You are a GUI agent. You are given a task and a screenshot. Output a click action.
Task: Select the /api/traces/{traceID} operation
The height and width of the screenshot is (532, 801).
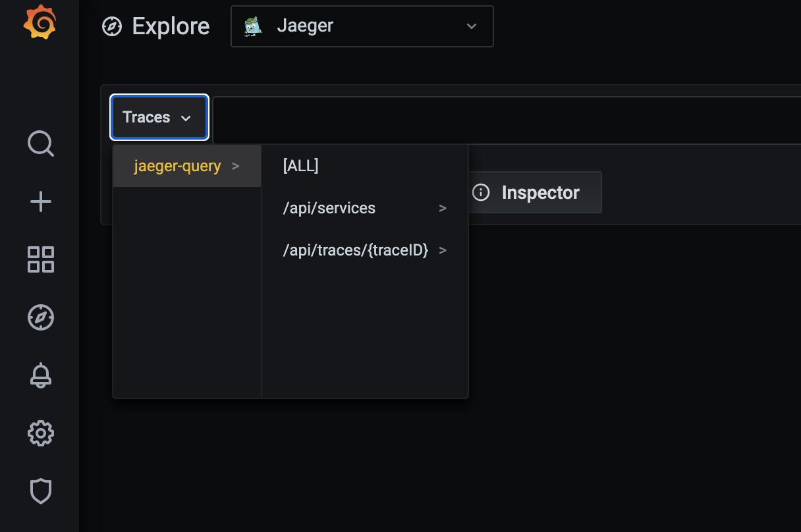point(364,250)
